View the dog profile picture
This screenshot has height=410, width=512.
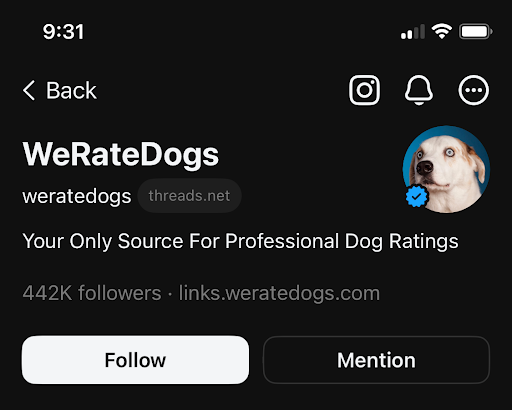pos(446,169)
